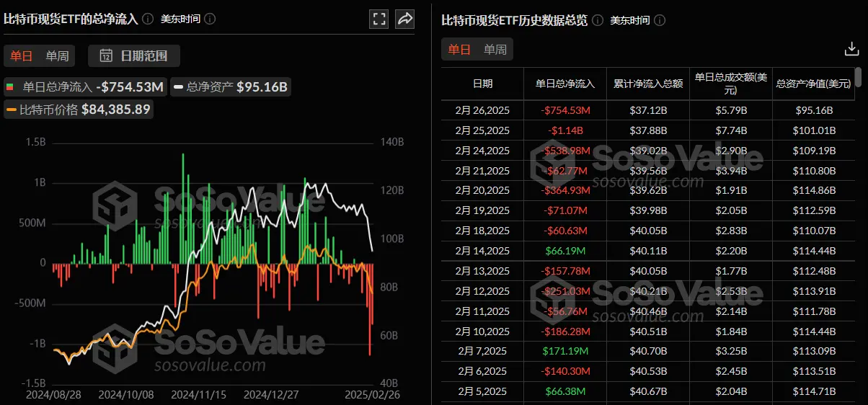Click the history table vertical scrollbar
The image size is (868, 405).
pos(858,78)
